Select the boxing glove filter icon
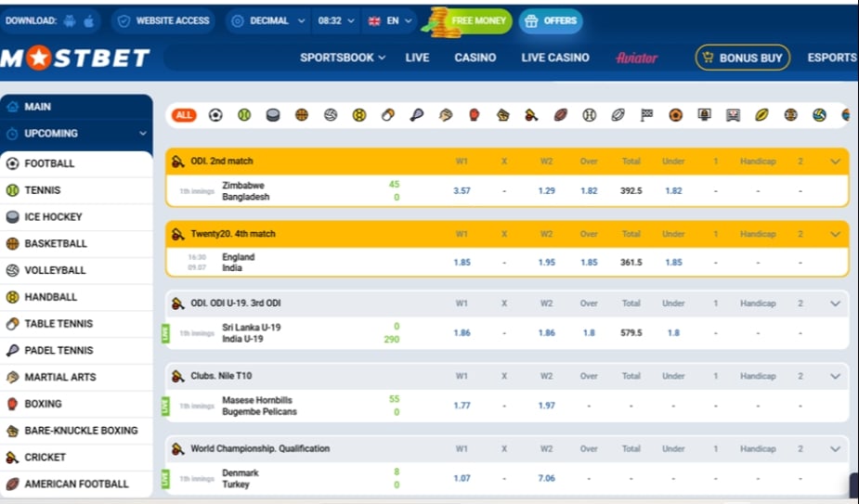The height and width of the screenshot is (504, 859). pos(475,115)
